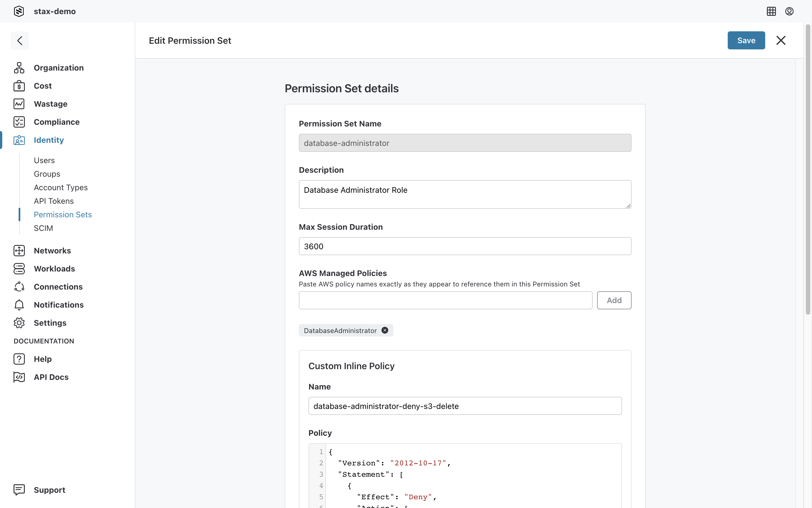812x508 pixels.
Task: Open the Cost section
Action: (43, 86)
